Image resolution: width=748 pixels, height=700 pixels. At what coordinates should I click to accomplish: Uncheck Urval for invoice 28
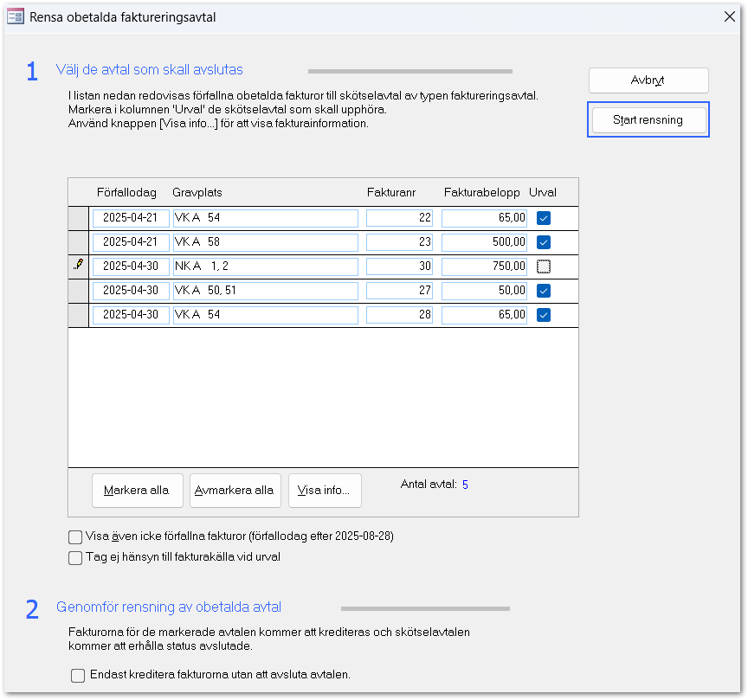tap(544, 315)
